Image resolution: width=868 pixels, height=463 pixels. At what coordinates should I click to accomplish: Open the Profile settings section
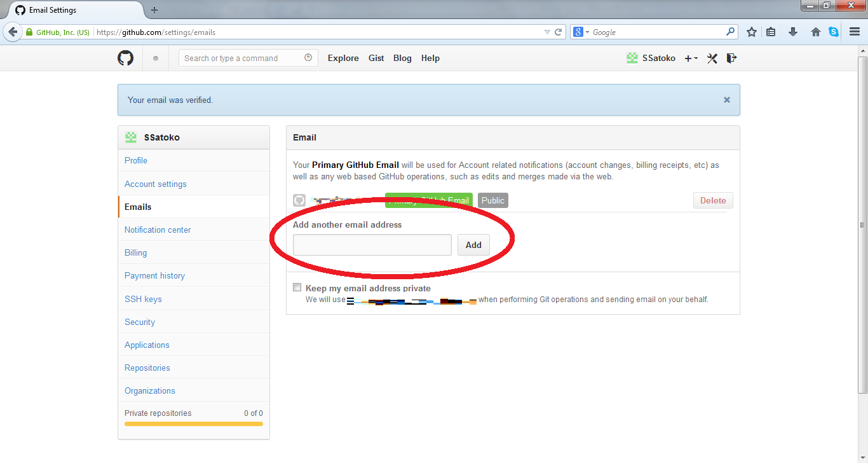[x=194, y=160]
